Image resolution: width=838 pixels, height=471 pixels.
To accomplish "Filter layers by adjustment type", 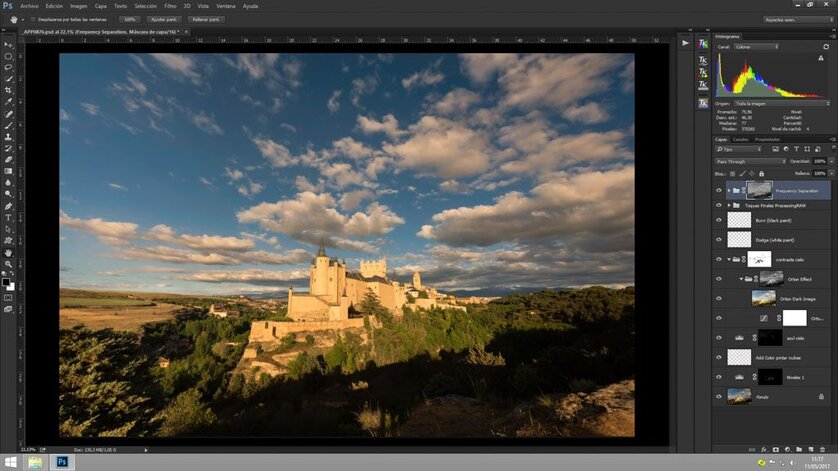I will click(786, 149).
